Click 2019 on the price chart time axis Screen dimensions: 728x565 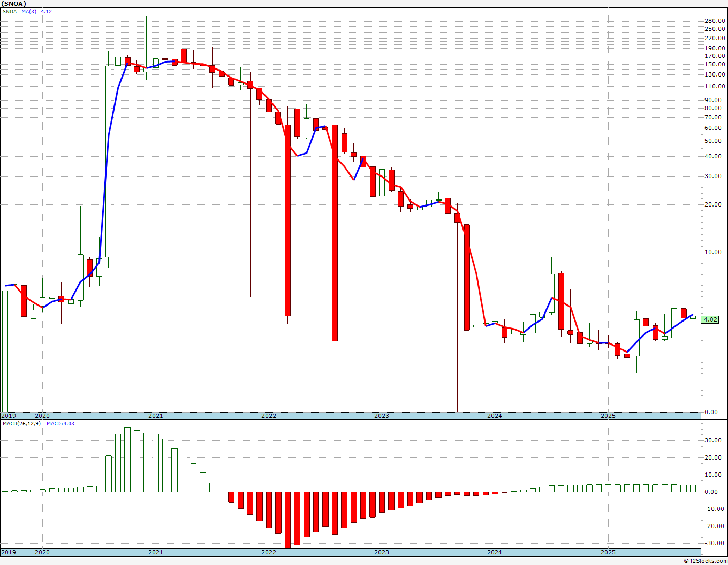pyautogui.click(x=9, y=416)
